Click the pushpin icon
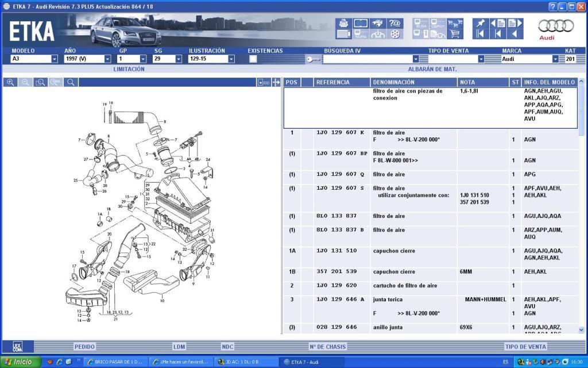The image size is (588, 368). point(481,23)
